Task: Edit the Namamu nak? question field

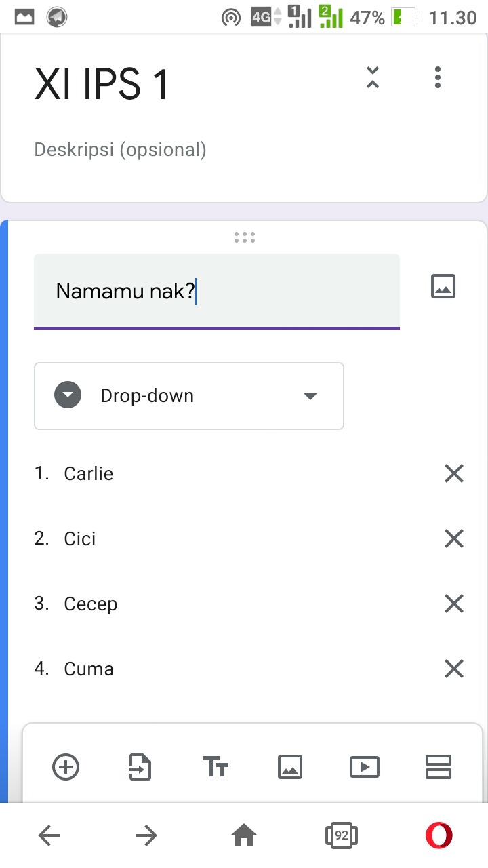Action: (x=216, y=291)
